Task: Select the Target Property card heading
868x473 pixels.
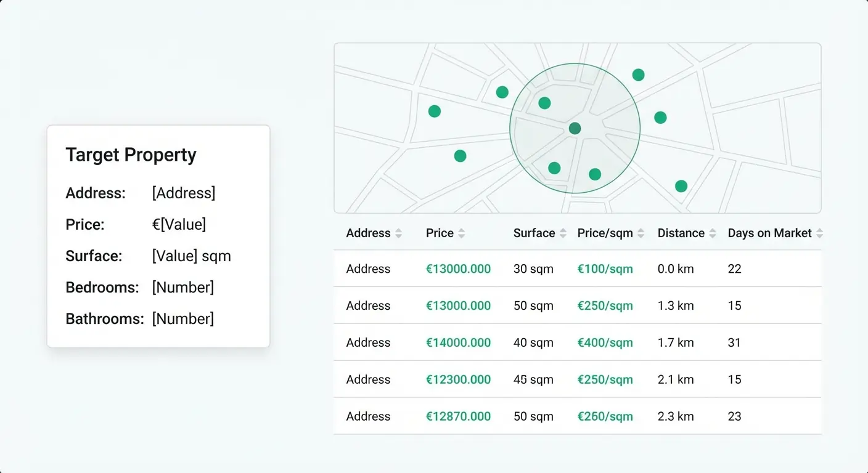Action: click(131, 155)
